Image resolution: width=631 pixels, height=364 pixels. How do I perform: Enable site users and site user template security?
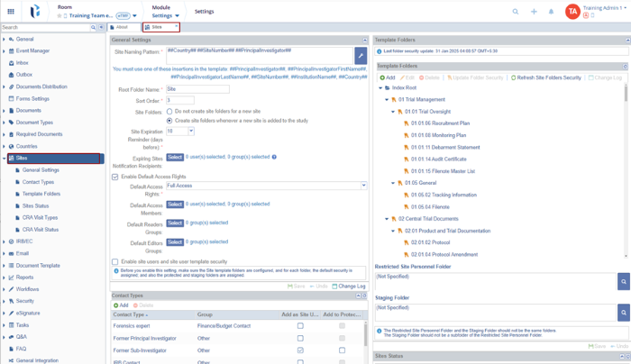coord(115,261)
